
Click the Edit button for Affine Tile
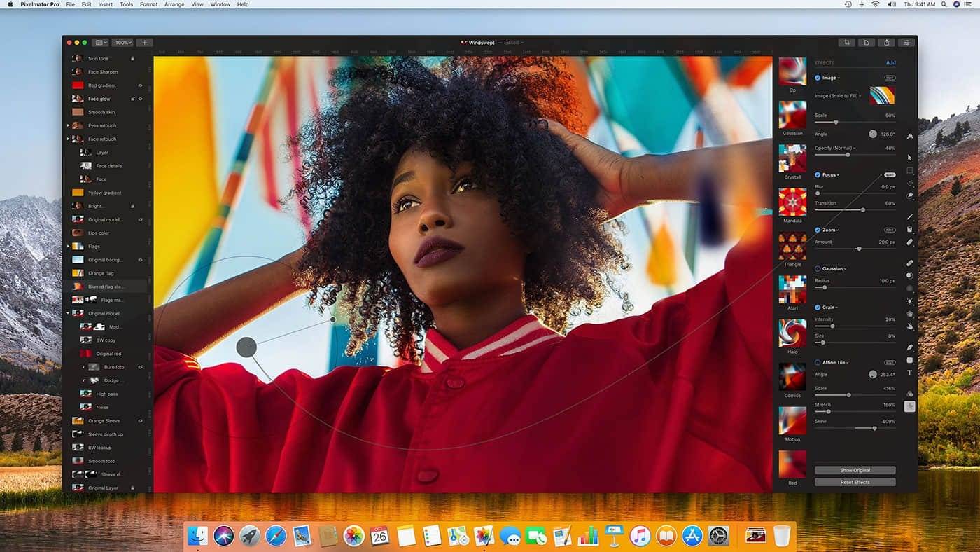(890, 362)
